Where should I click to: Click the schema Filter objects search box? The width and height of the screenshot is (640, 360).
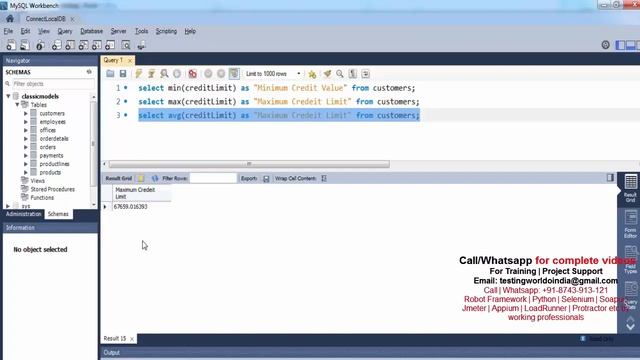tap(53, 84)
